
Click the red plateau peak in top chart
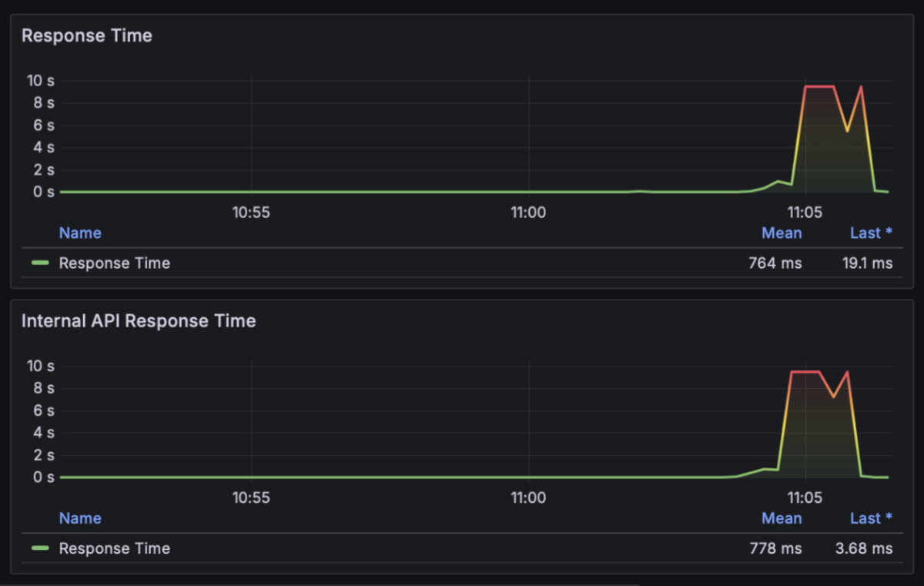coord(819,86)
